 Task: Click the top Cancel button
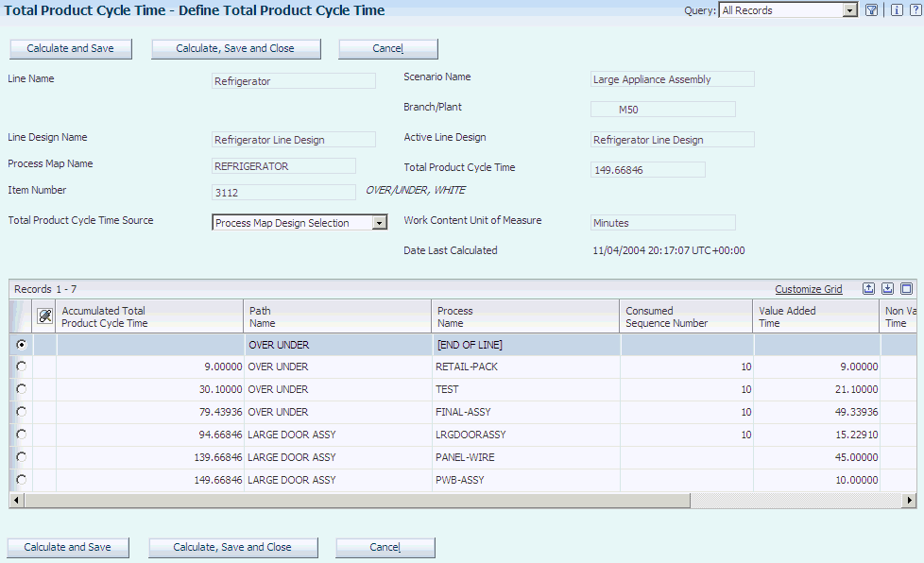pos(387,48)
